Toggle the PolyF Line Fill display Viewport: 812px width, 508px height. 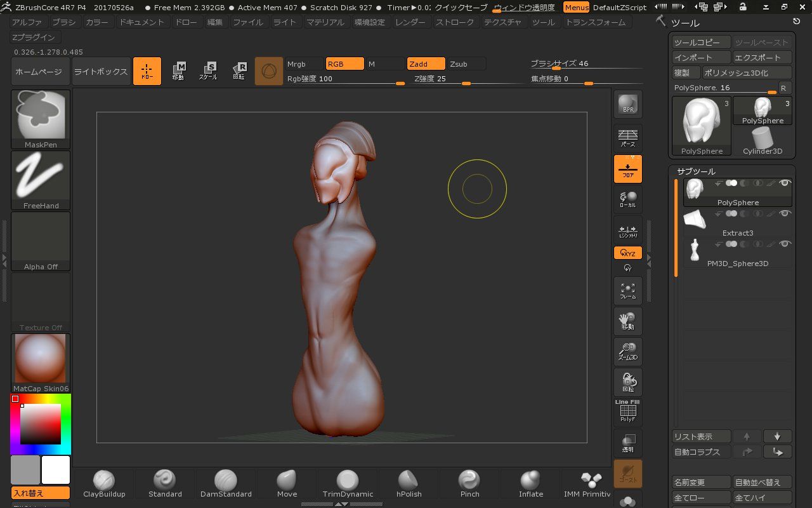[x=627, y=412]
